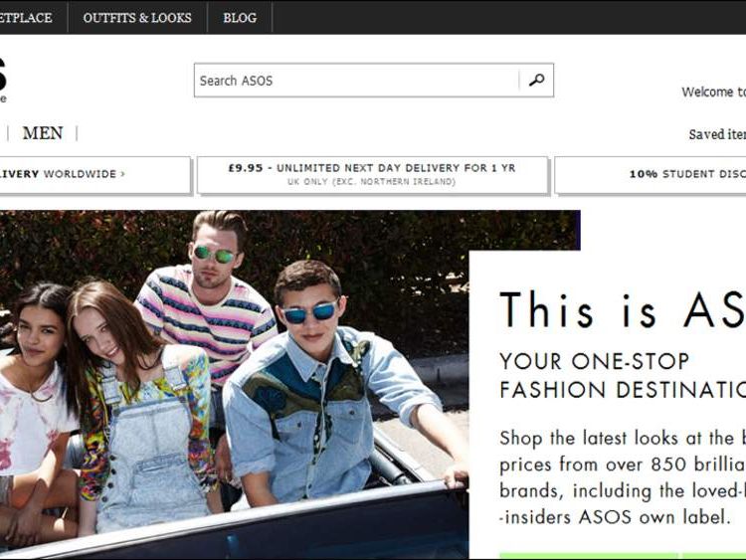Click the hero photo of four models
The width and height of the screenshot is (746, 560).
coord(234,384)
